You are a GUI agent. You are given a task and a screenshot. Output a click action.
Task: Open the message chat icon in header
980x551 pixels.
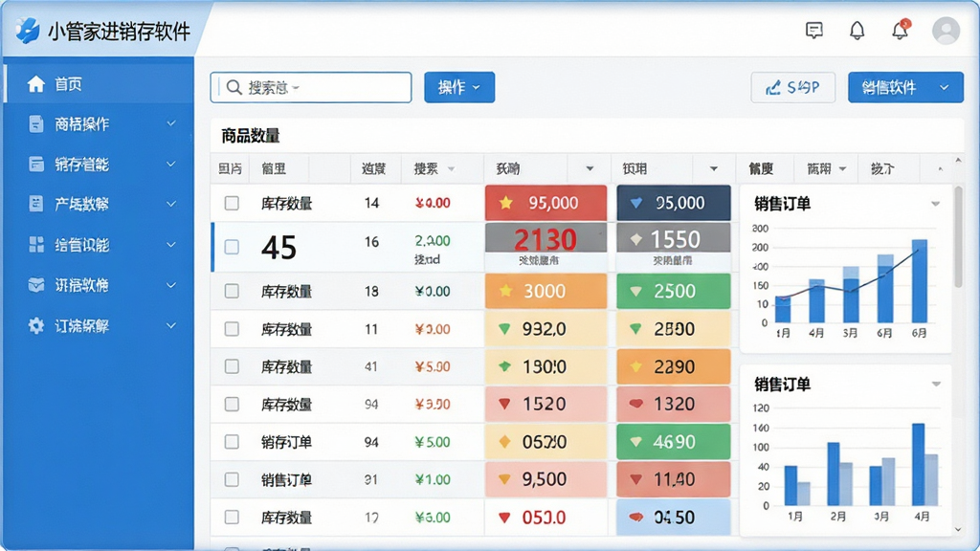[813, 30]
